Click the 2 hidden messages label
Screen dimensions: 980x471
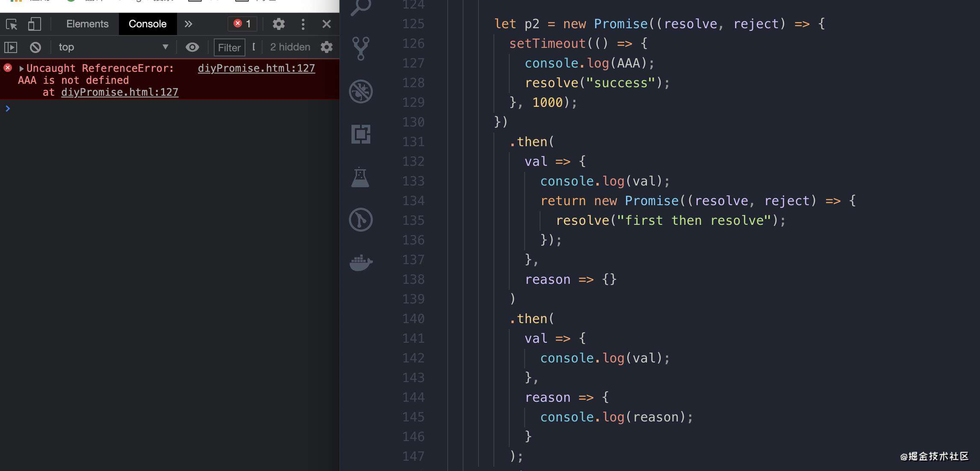tap(290, 47)
